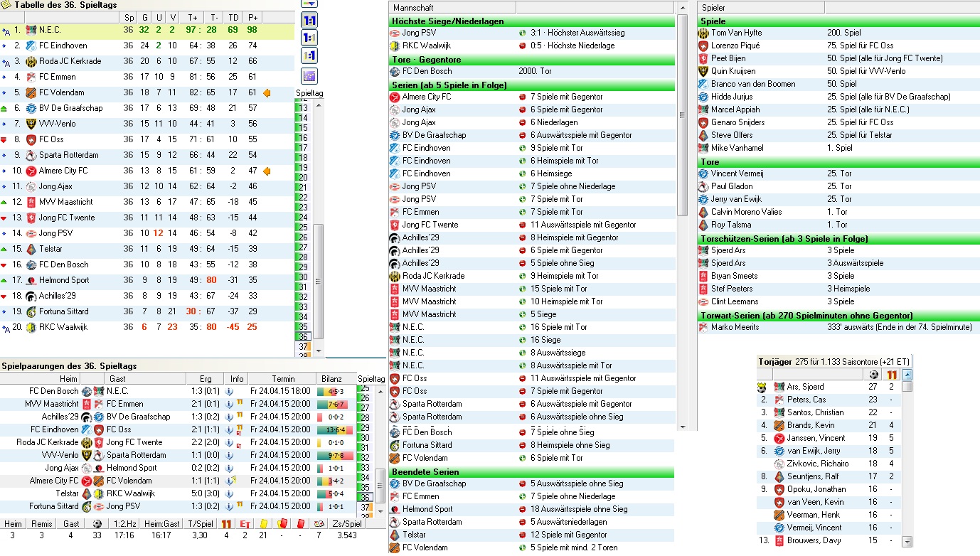
Task: Click the topmost '1:1' table view button
Action: pos(309,19)
